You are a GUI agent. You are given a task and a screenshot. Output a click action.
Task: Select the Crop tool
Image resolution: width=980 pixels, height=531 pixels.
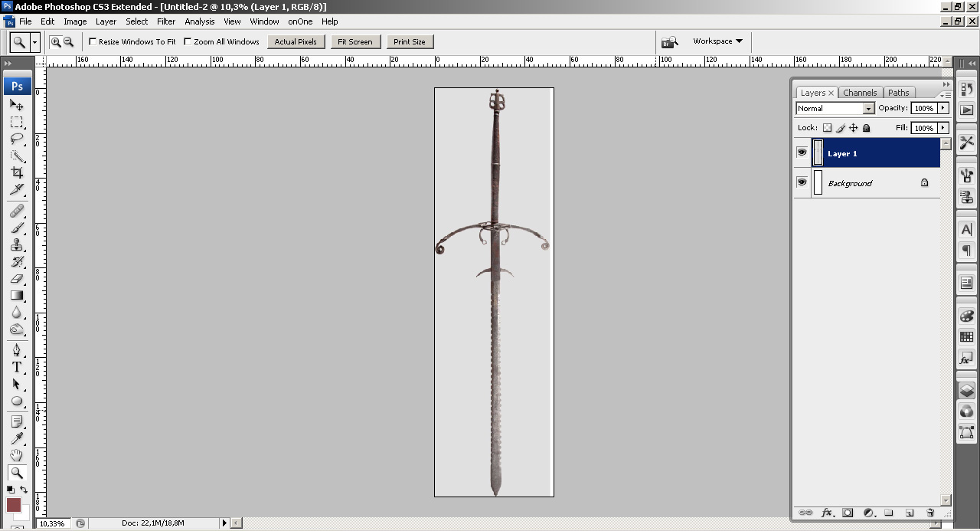click(17, 173)
